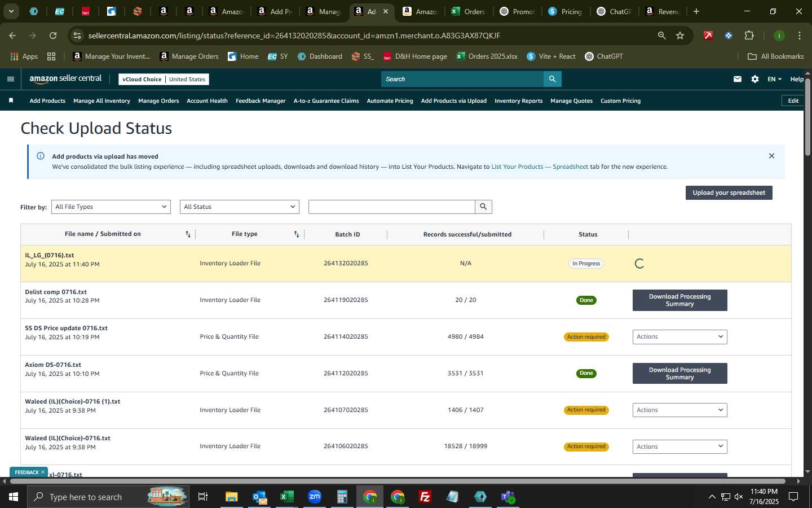Open Custom Pricing nav item
The image size is (812, 508).
pos(620,100)
